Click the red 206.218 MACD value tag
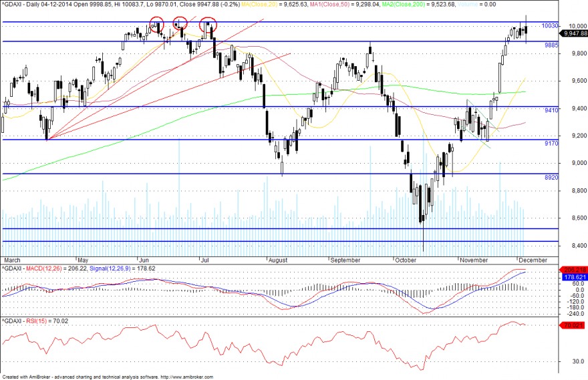588x380 pixels. [x=575, y=270]
